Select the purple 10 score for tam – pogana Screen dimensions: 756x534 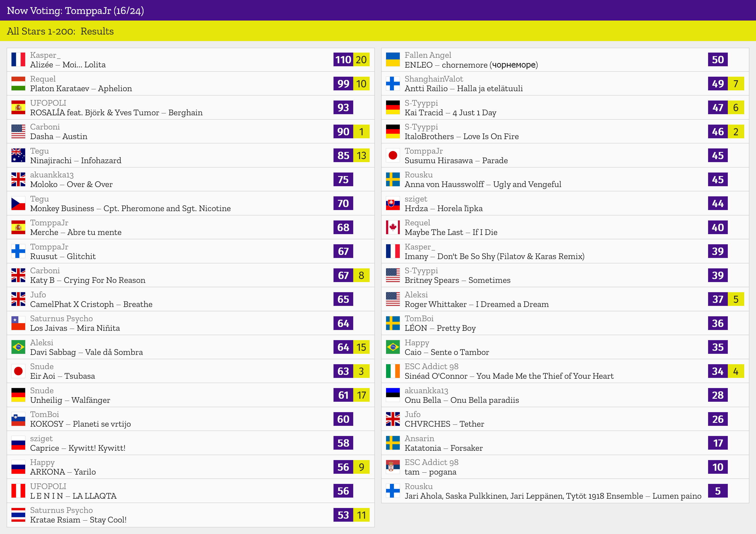(718, 467)
